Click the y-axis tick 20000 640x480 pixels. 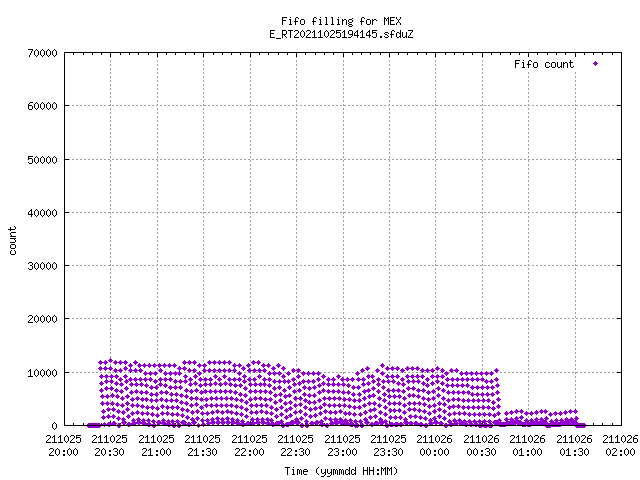click(42, 319)
